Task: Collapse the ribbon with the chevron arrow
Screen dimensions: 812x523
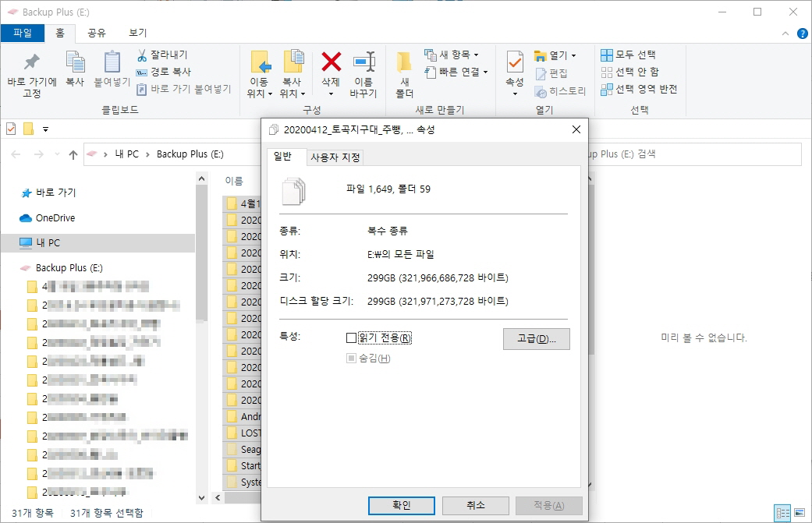Action: pyautogui.click(x=785, y=34)
